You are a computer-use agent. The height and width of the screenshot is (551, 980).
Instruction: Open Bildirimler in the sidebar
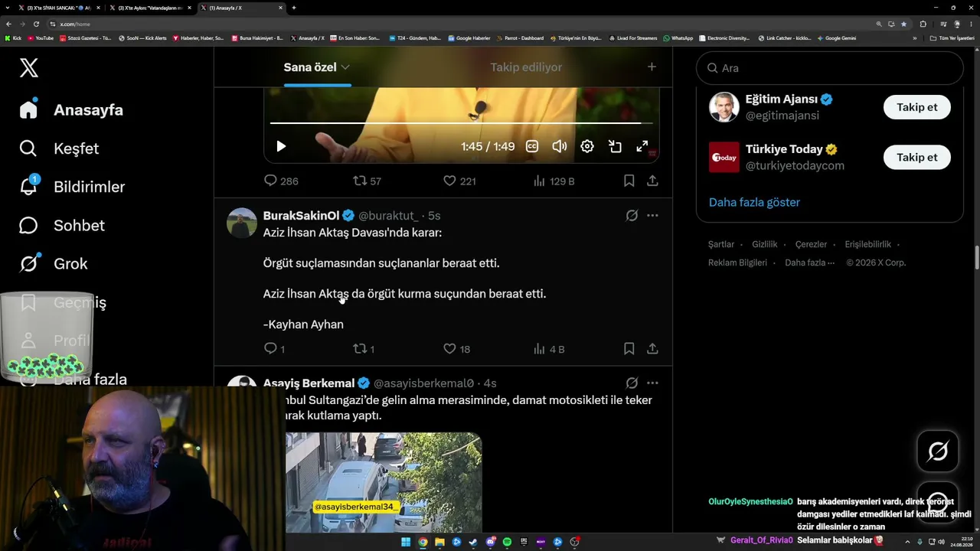pos(72,187)
